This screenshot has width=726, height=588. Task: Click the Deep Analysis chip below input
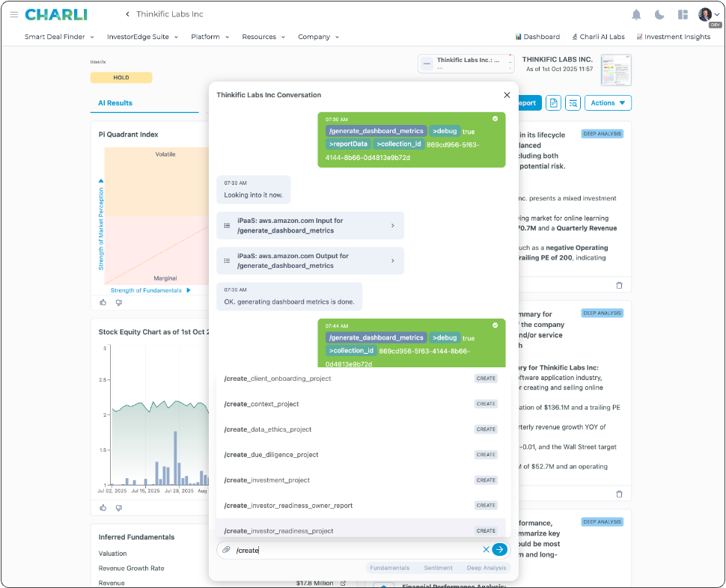click(x=486, y=568)
